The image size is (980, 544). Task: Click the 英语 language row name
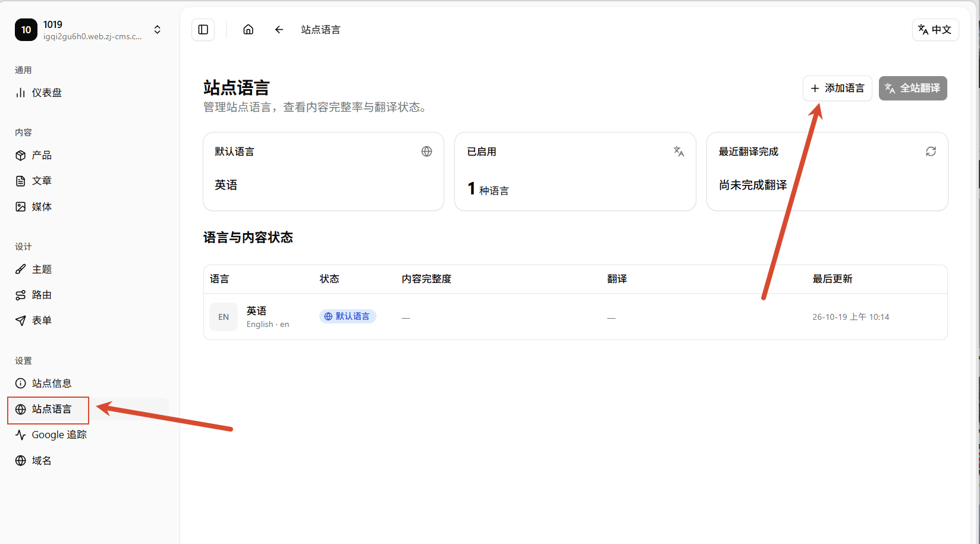tap(256, 311)
